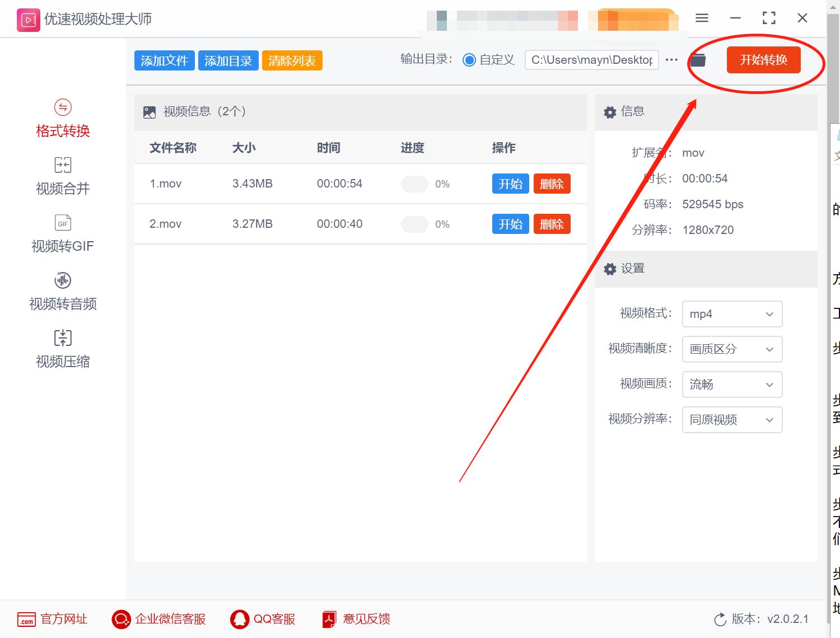The height and width of the screenshot is (638, 840).
Task: Click the output directory path input field
Action: pyautogui.click(x=591, y=59)
